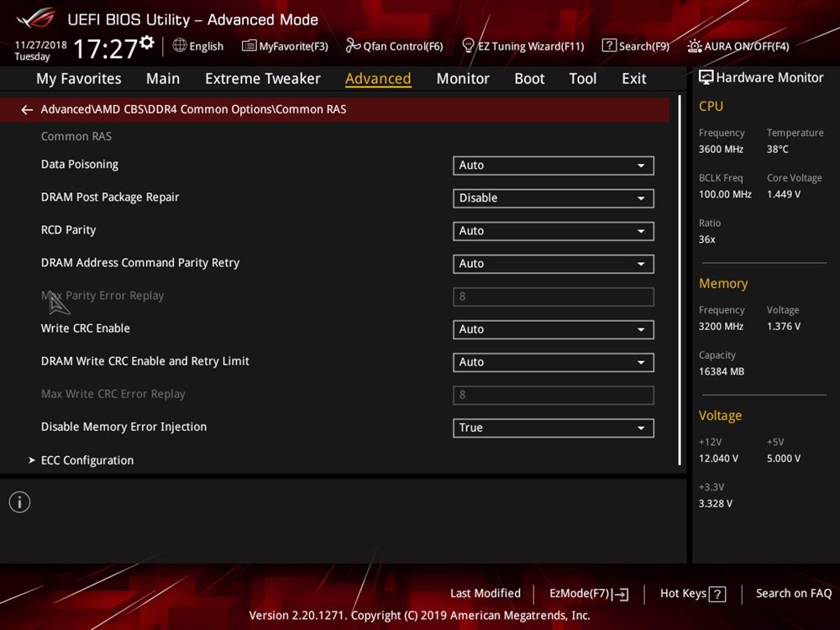This screenshot has width=840, height=630.
Task: Click memory frequency value 3200 MHz
Action: point(721,327)
